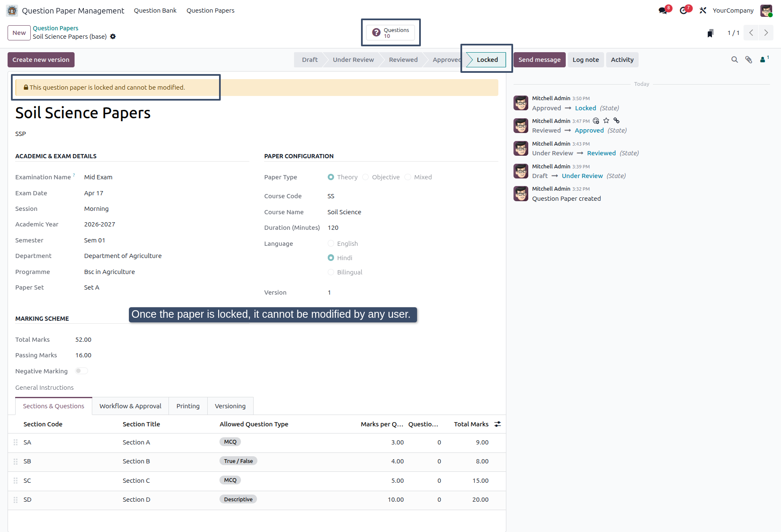Viewport: 781px width, 532px height.
Task: Open Question Bank menu
Action: coord(155,11)
